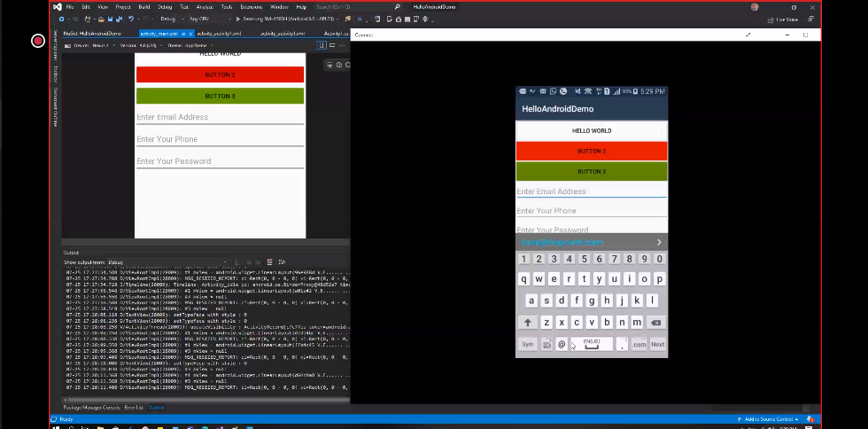Tap red BUTTON 2 on phone screen
Viewport: 868px width, 429px height.
click(592, 151)
